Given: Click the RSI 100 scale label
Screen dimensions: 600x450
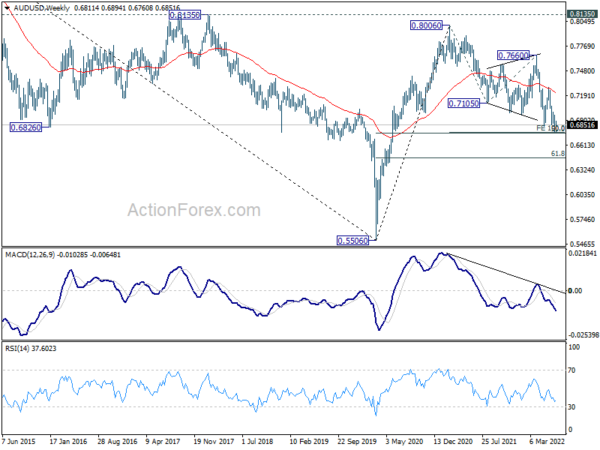Looking at the screenshot, I should [574, 347].
